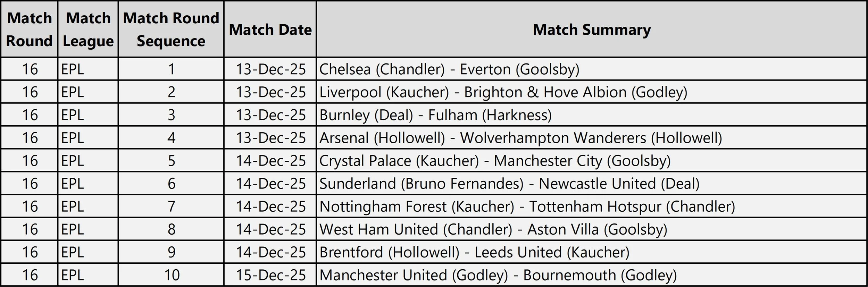Click the West Ham United - Aston Villa cell
This screenshot has width=868, height=287.
pos(592,229)
